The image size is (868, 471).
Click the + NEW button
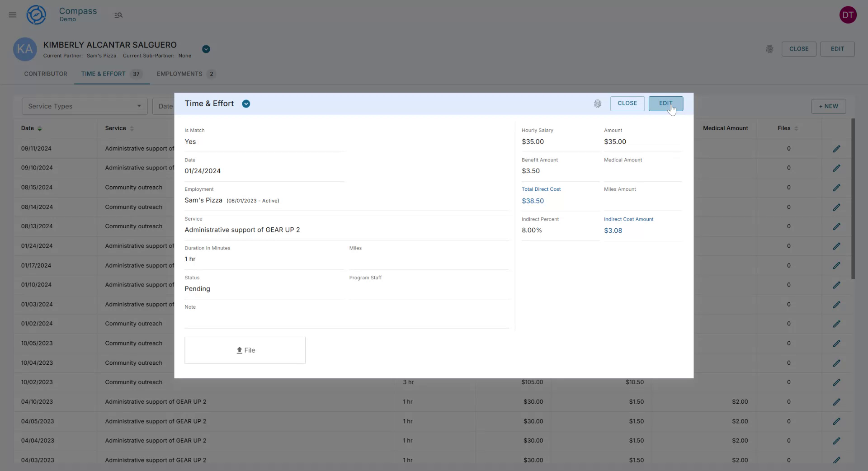point(828,106)
